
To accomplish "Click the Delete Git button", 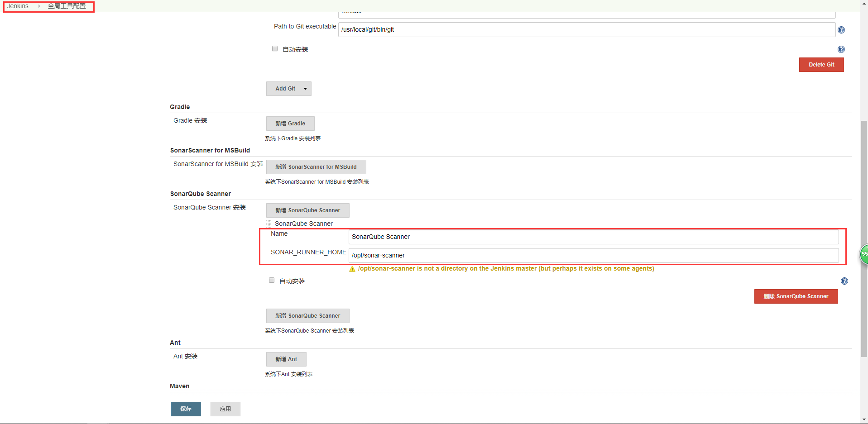I will tap(821, 65).
